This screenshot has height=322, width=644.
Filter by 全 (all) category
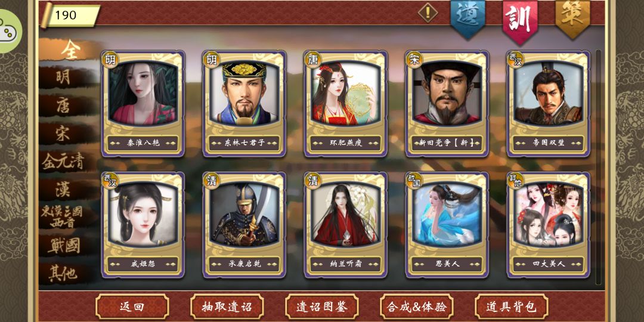point(70,49)
